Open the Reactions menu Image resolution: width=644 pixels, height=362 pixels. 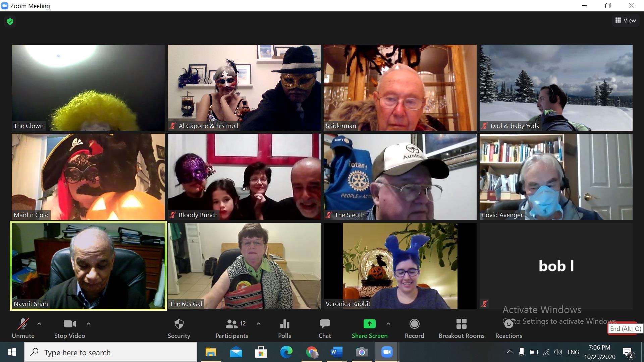click(x=508, y=328)
